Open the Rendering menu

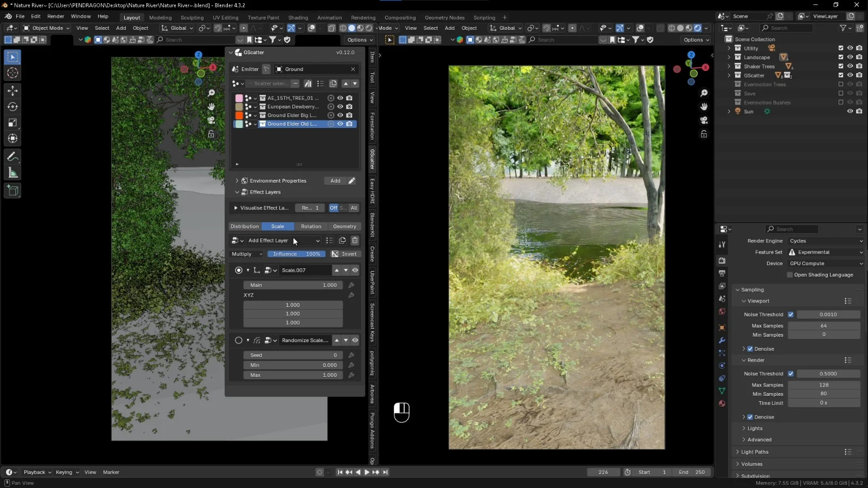click(x=363, y=17)
